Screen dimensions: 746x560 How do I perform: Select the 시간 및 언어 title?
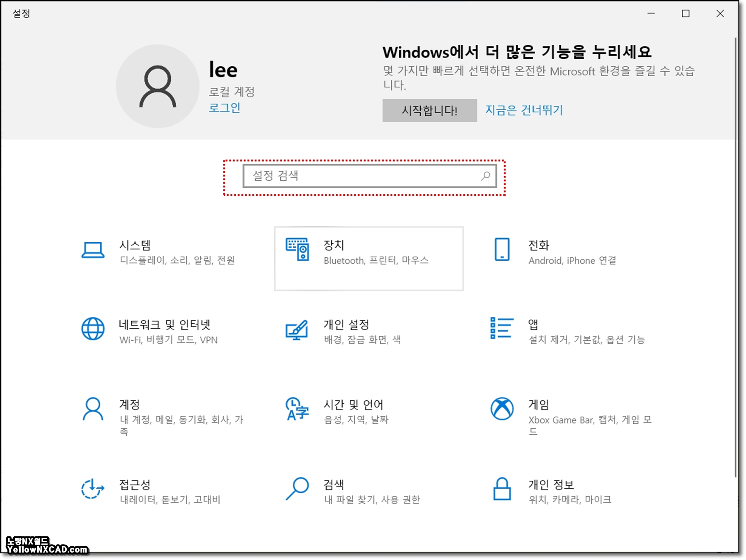coord(353,404)
